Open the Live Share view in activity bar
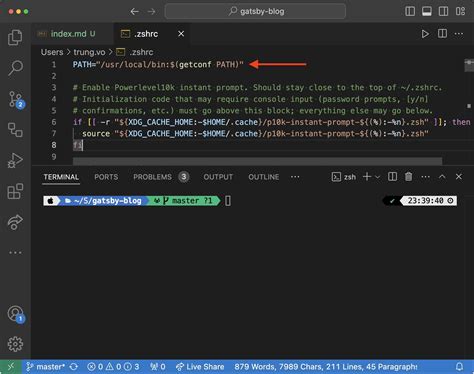Viewport: 474px width, 374px height. point(15,222)
